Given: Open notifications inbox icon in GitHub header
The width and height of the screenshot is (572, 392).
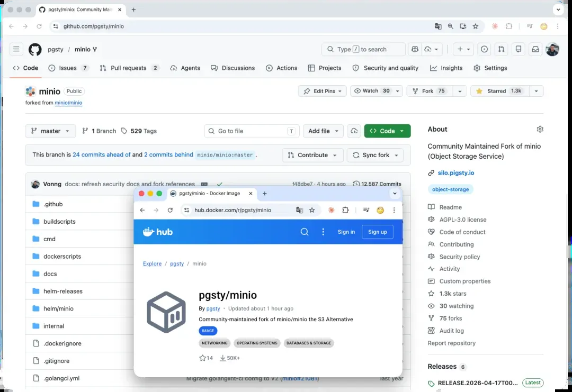Looking at the screenshot, I should pos(535,49).
